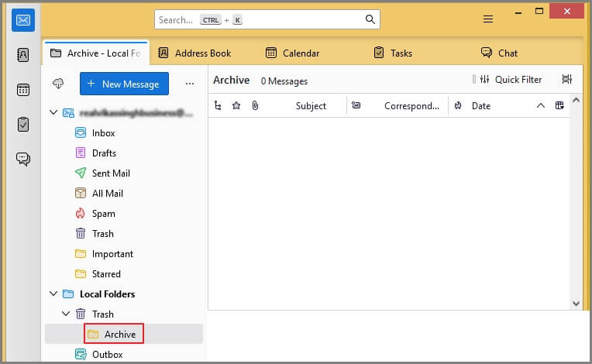Open the Mail space icon in sidebar

point(23,20)
